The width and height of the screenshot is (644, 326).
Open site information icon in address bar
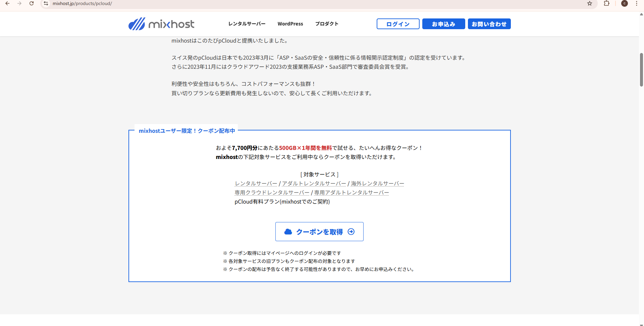46,3
